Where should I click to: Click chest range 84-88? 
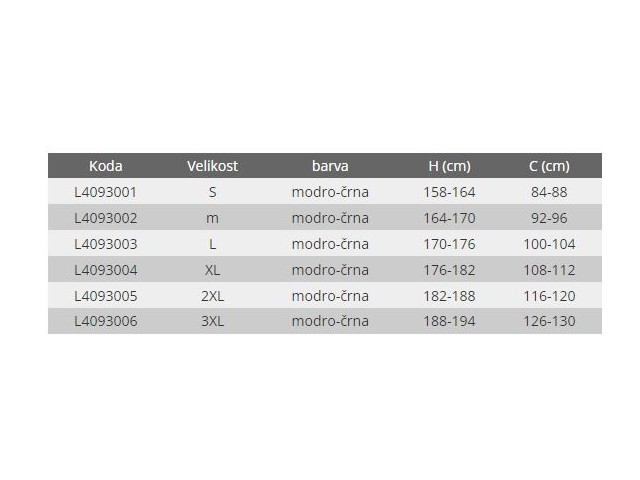click(548, 192)
